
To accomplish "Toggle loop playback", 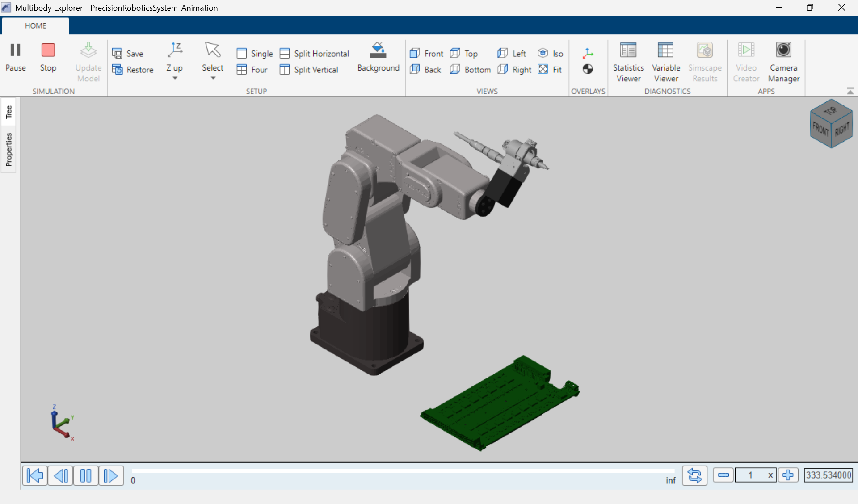I will point(695,475).
